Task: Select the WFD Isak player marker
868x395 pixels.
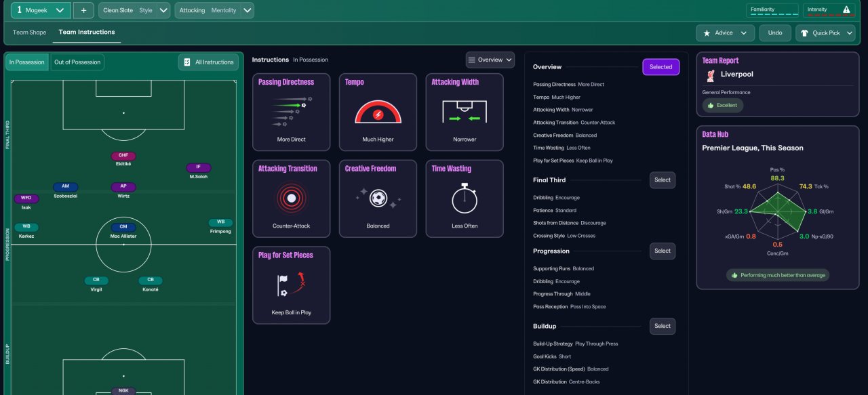Action: point(26,202)
